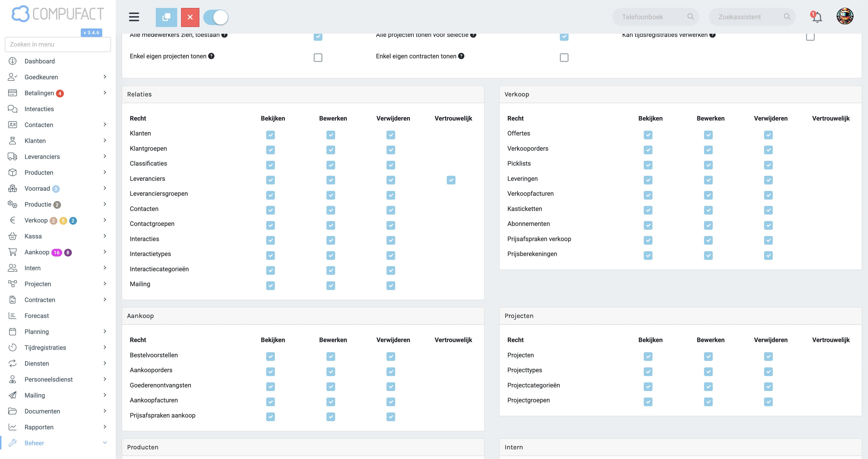Viewport: 868px width, 459px height.
Task: Click the Contacten address card icon
Action: tap(13, 125)
